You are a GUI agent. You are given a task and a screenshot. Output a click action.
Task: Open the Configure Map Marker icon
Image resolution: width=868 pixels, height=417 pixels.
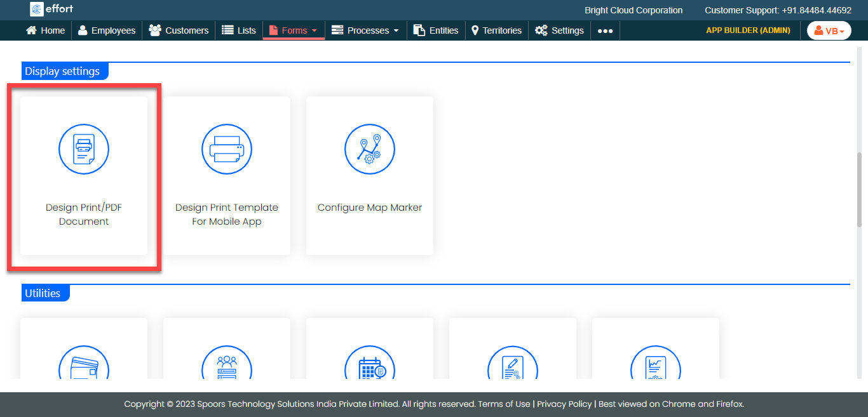(x=370, y=150)
